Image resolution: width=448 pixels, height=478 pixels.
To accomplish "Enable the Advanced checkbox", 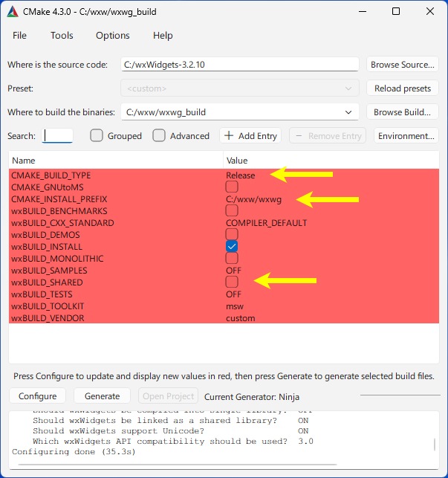I will 159,135.
